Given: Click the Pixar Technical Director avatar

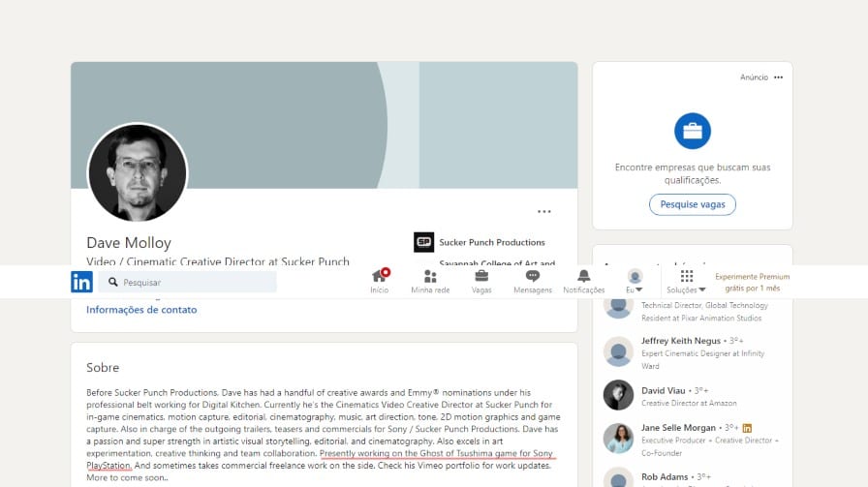Looking at the screenshot, I should click(x=618, y=308).
